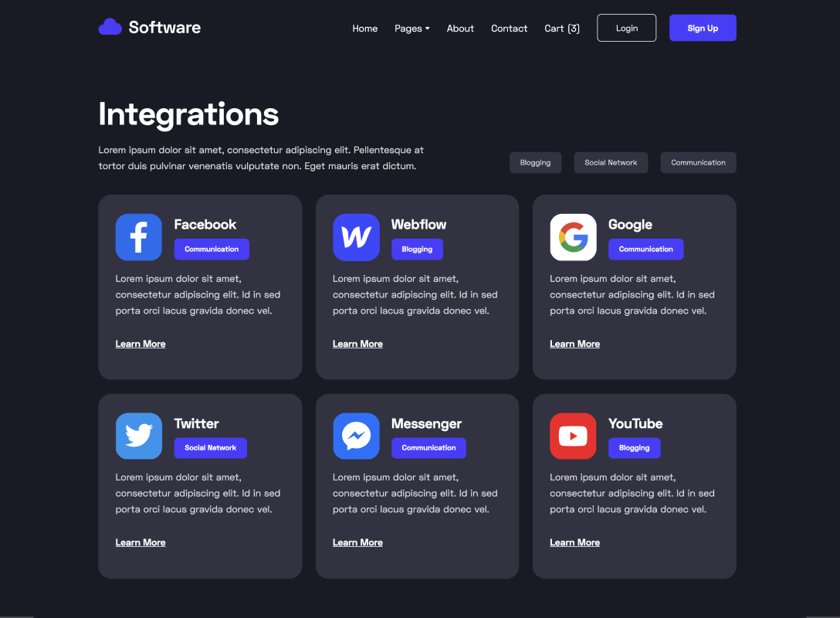
Task: Toggle the Blogging category filter
Action: tap(535, 162)
